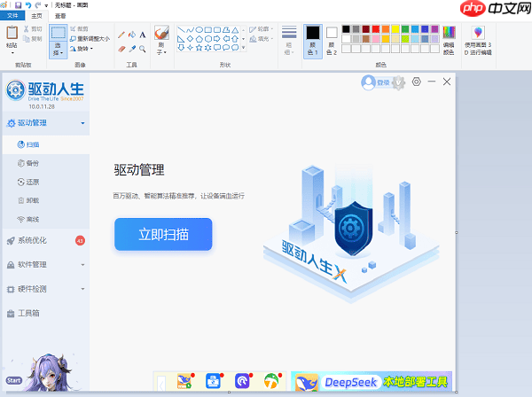532x397 pixels.
Task: Click the purple circular app icon
Action: [242, 381]
